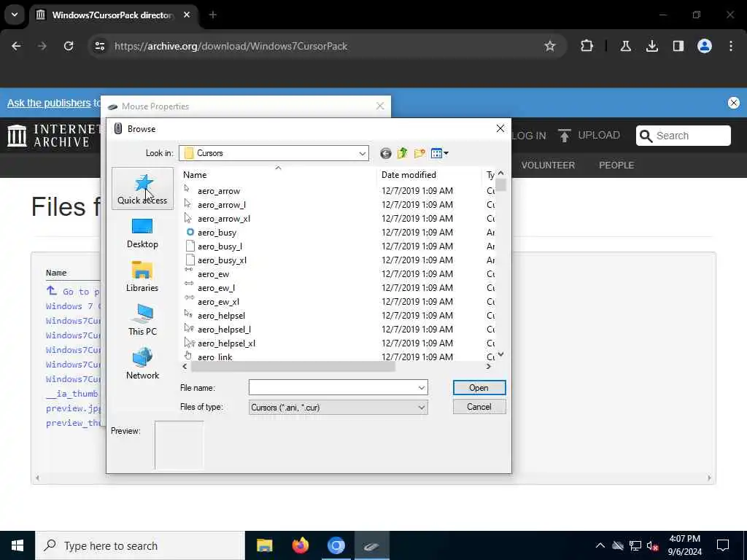Viewport: 747px width, 560px height.
Task: Open the tab search dropdown in Chrome
Action: click(15, 15)
